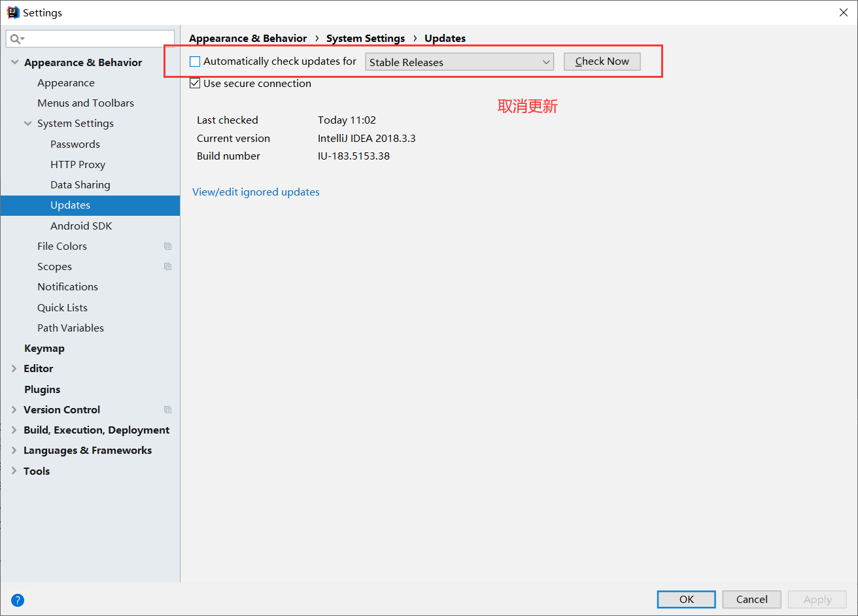Expand the Version Control section arrow
This screenshot has width=858, height=616.
point(14,410)
